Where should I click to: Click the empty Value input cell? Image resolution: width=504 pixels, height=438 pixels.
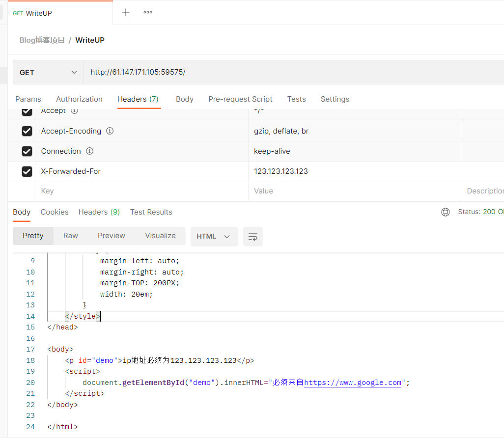[x=355, y=191]
